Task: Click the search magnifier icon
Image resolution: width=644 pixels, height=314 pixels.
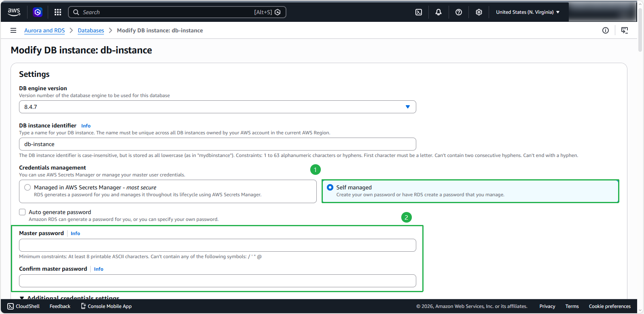Action: point(76,12)
